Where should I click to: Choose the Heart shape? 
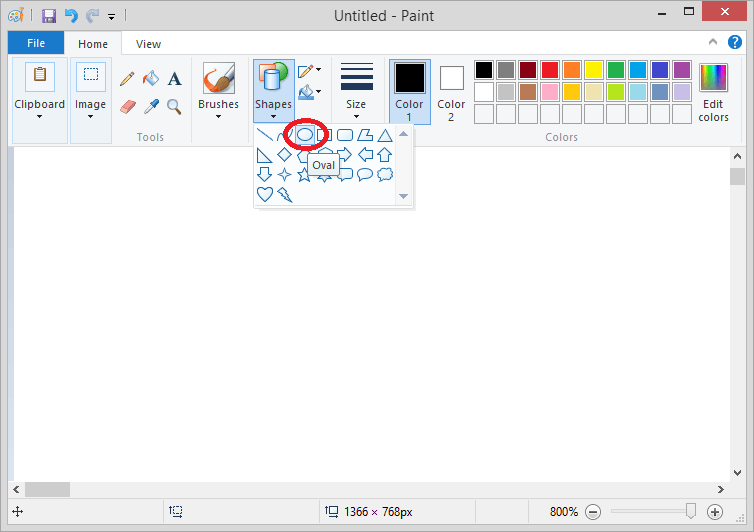(x=264, y=194)
